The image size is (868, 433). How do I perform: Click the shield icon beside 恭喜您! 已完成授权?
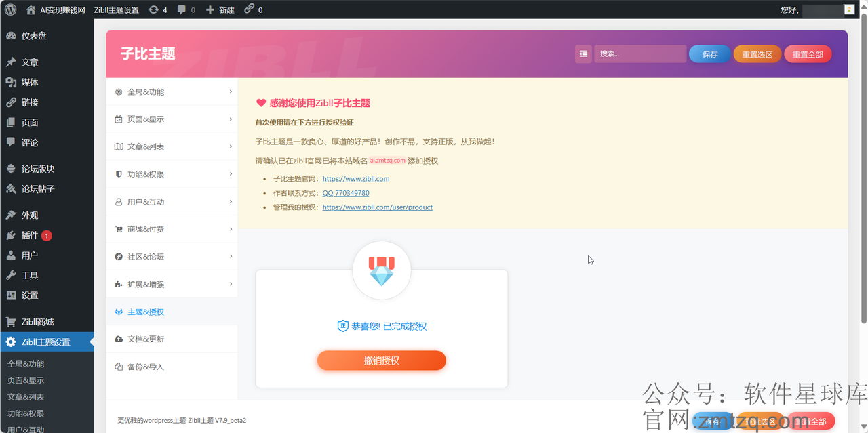[343, 326]
